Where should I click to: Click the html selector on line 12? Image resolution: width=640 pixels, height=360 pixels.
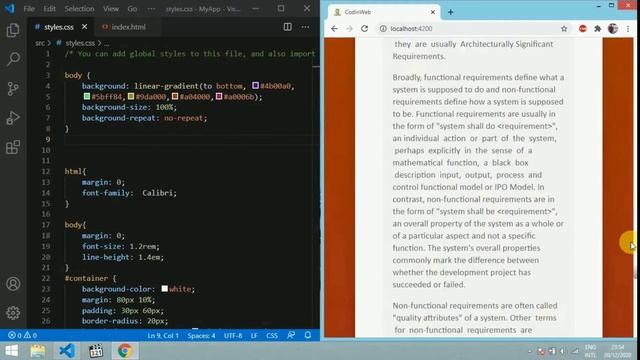73,171
